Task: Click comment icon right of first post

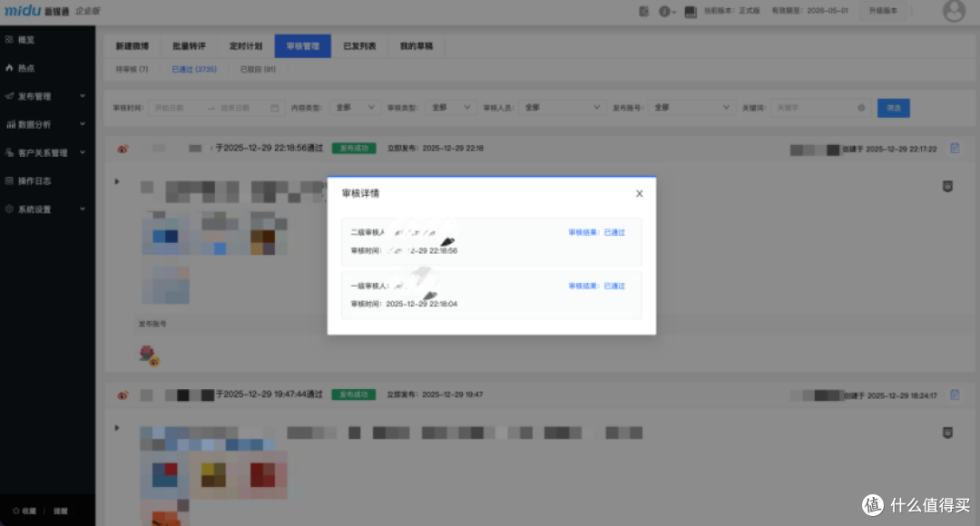Action: [947, 186]
